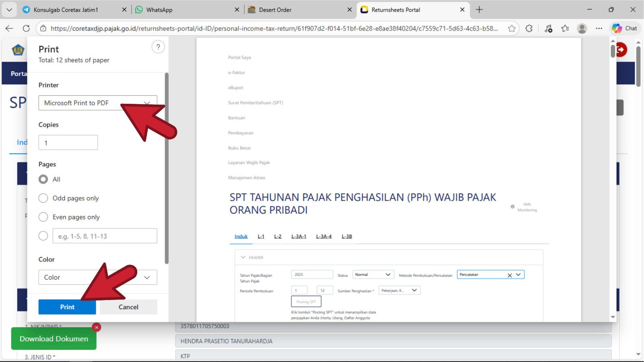Open the browser profile avatar icon
Image resolution: width=644 pixels, height=362 pixels.
tap(582, 29)
